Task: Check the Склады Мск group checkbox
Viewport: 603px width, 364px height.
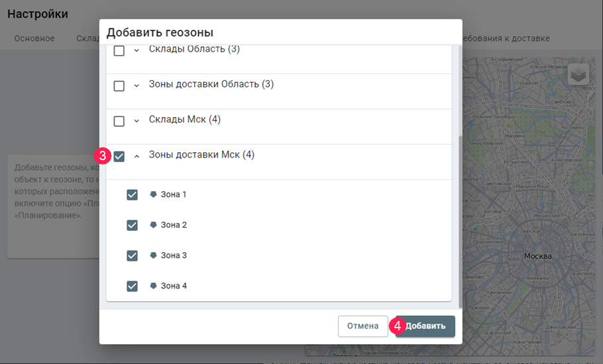Action: coord(119,121)
